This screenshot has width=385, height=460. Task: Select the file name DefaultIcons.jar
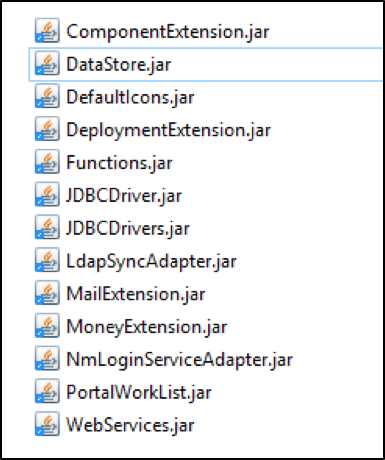pos(130,98)
